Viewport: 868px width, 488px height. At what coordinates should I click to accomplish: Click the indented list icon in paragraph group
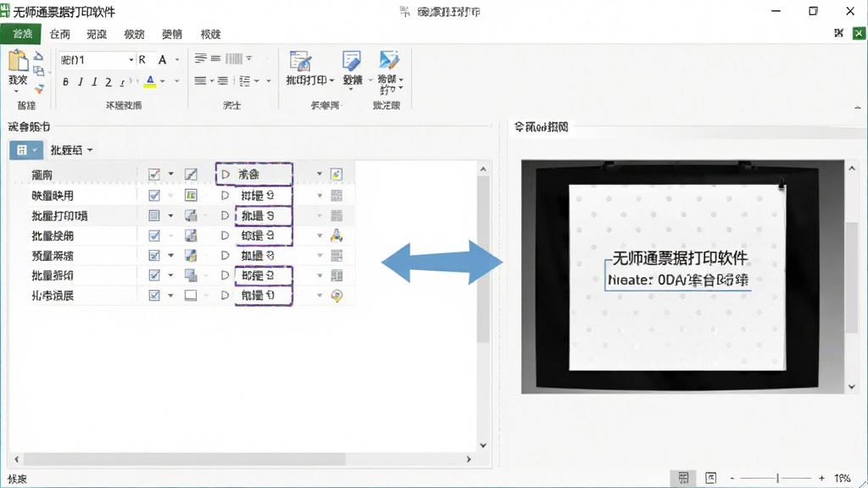[x=245, y=81]
